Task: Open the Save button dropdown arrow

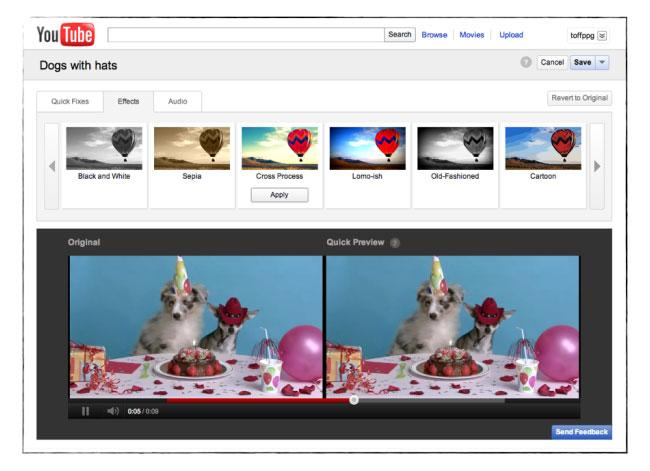Action: pos(602,62)
